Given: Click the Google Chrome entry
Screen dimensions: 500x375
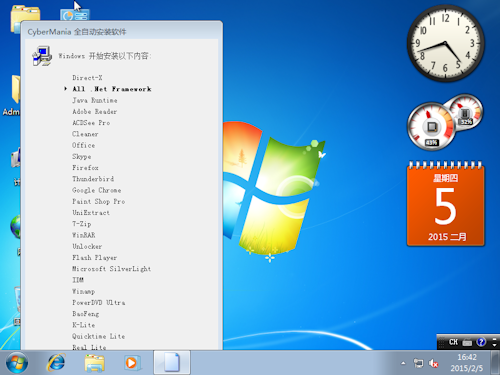Looking at the screenshot, I should coord(97,190).
